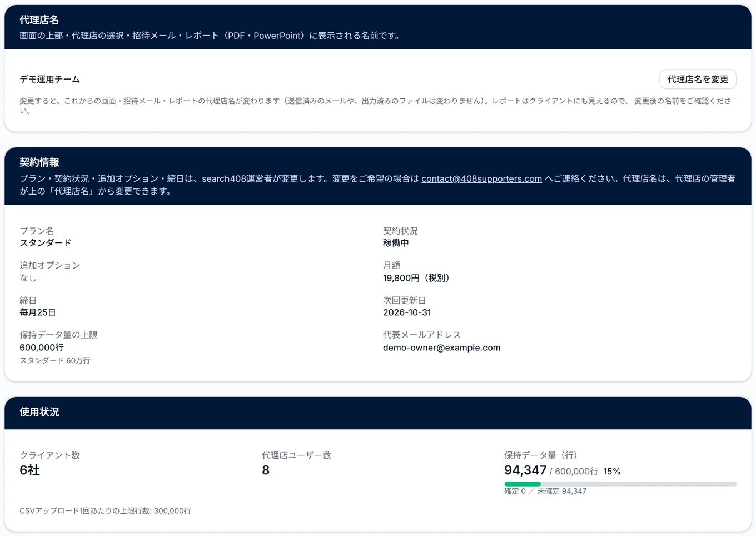This screenshot has width=756, height=536.
Task: Click the 契約情報 section heading
Action: point(39,162)
